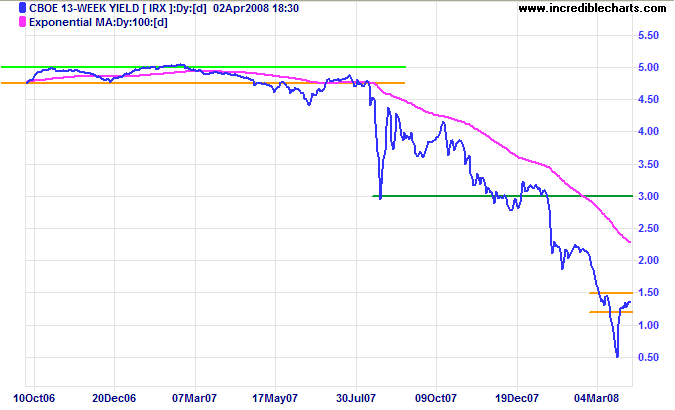Click the 3.00 y-axis label
Image resolution: width=675 pixels, height=410 pixels.
[648, 196]
